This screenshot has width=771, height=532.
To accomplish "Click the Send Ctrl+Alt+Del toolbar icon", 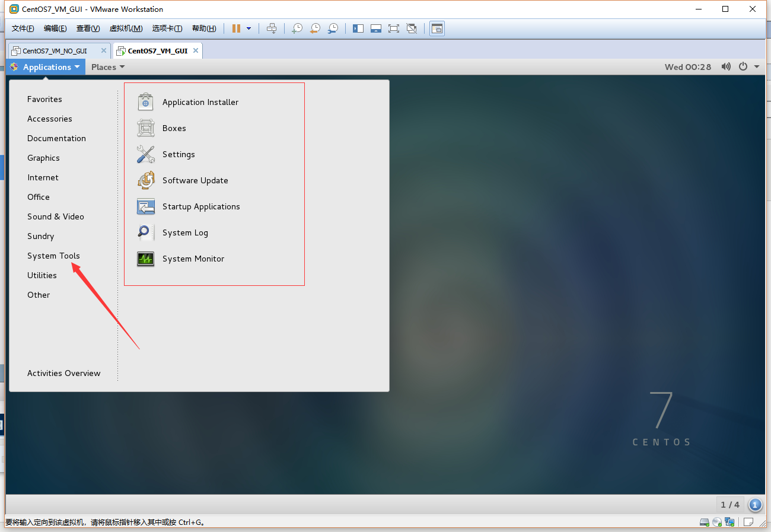I will (272, 28).
